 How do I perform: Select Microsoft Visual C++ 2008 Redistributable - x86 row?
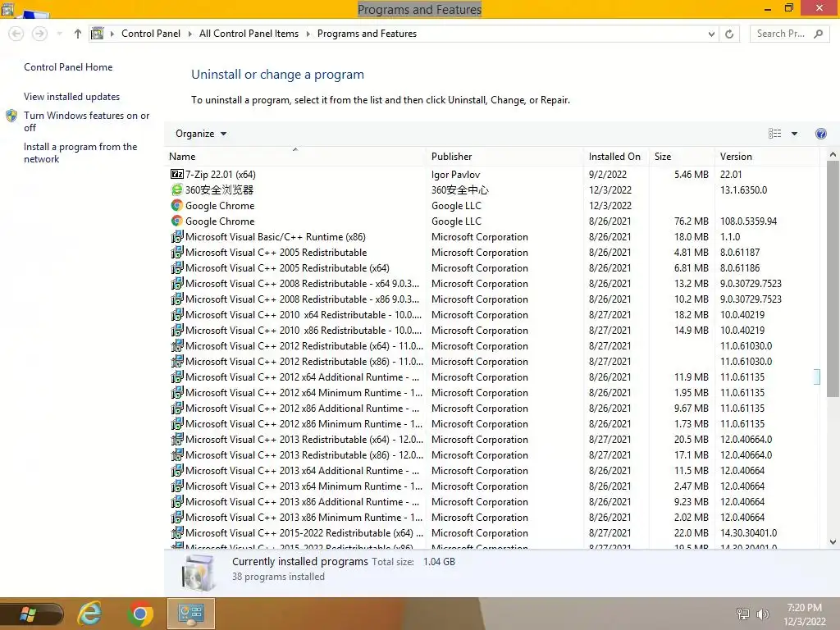coord(492,299)
